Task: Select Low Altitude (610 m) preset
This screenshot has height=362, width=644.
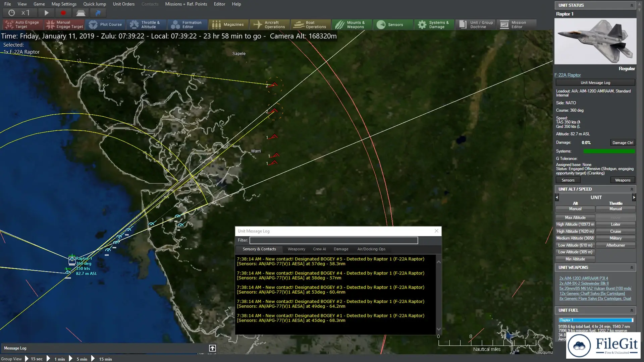Action: click(x=575, y=245)
